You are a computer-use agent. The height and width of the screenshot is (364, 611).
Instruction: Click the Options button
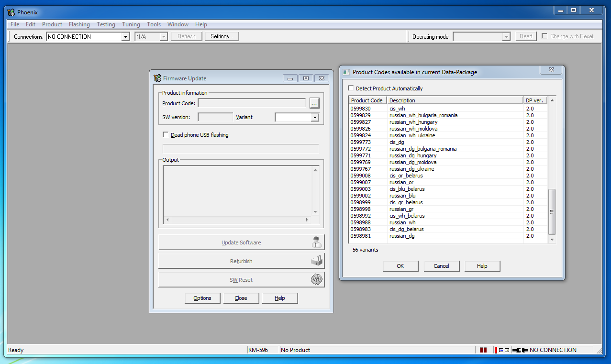tap(202, 298)
